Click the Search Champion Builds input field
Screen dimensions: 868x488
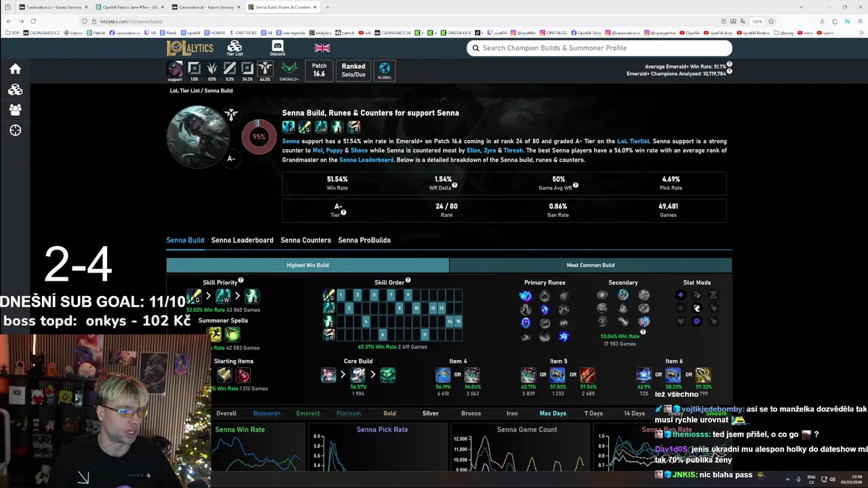click(599, 48)
